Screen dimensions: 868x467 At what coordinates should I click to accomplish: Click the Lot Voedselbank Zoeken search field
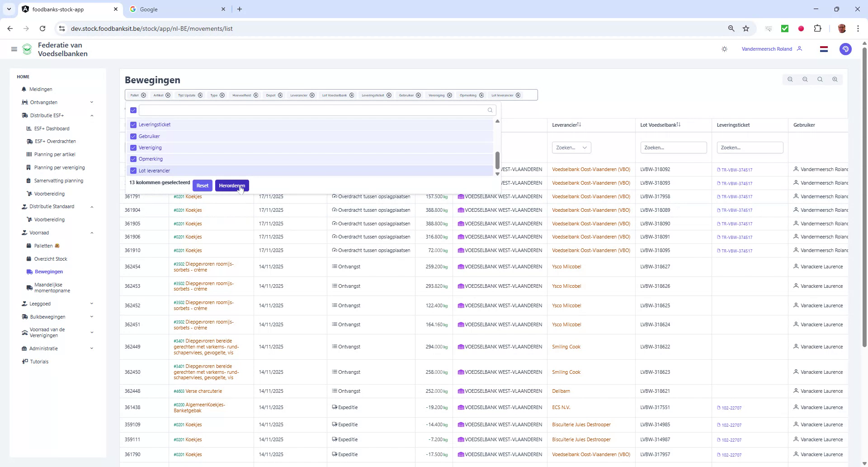tap(673, 147)
